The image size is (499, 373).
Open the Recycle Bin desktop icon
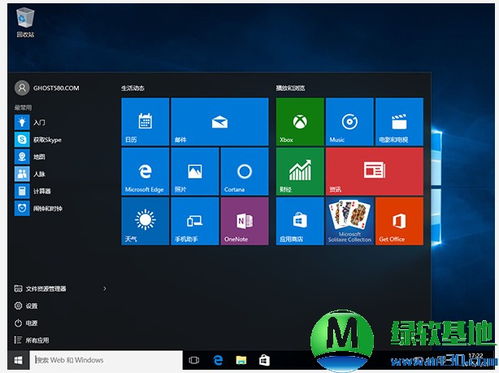point(25,22)
